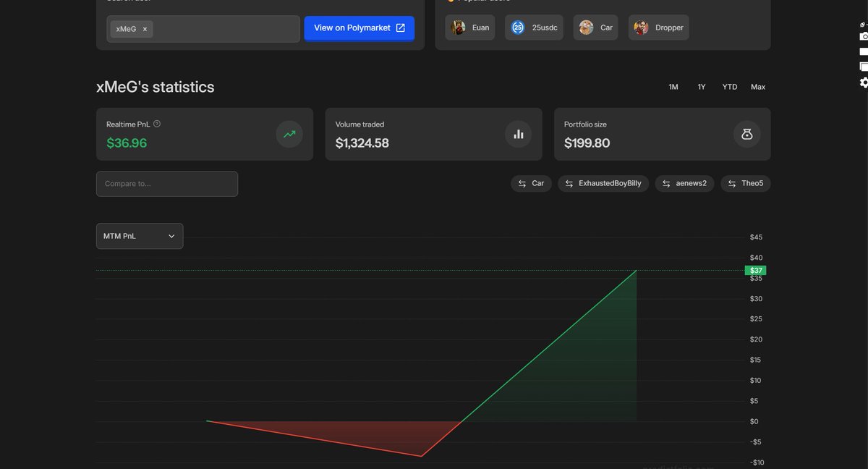The image size is (868, 469).
Task: Click the $1,324.58 volume traded value
Action: tap(362, 143)
